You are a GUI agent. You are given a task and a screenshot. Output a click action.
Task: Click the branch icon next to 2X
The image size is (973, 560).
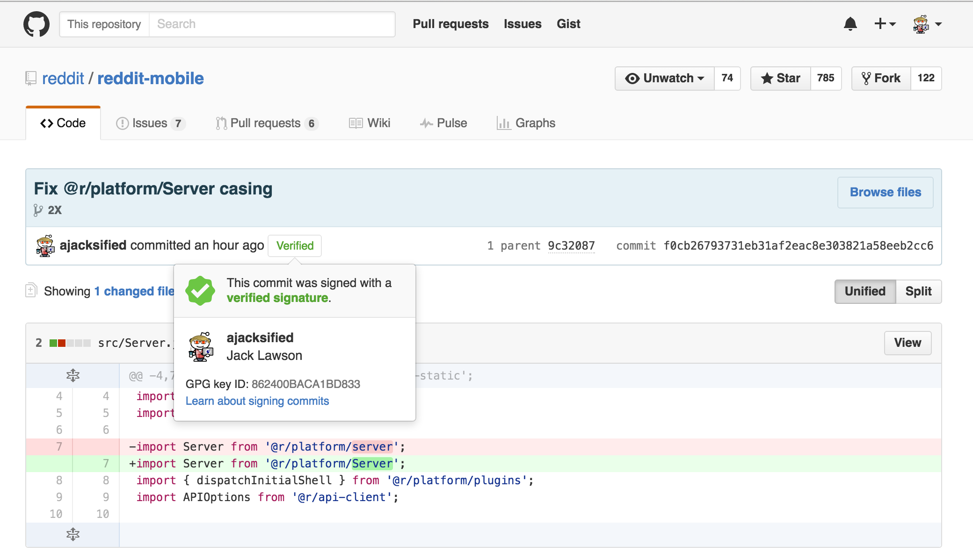38,210
